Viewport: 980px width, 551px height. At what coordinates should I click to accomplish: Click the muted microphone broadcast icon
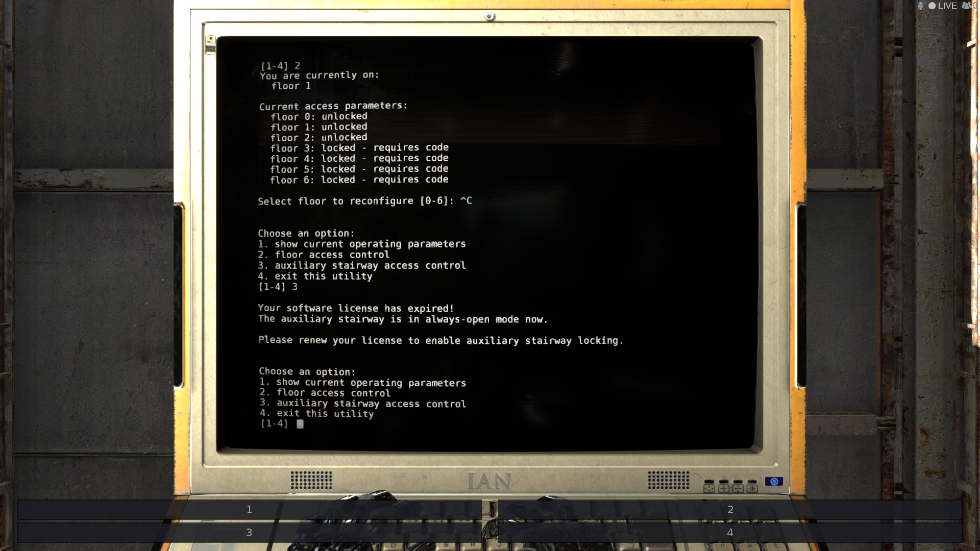coord(921,6)
